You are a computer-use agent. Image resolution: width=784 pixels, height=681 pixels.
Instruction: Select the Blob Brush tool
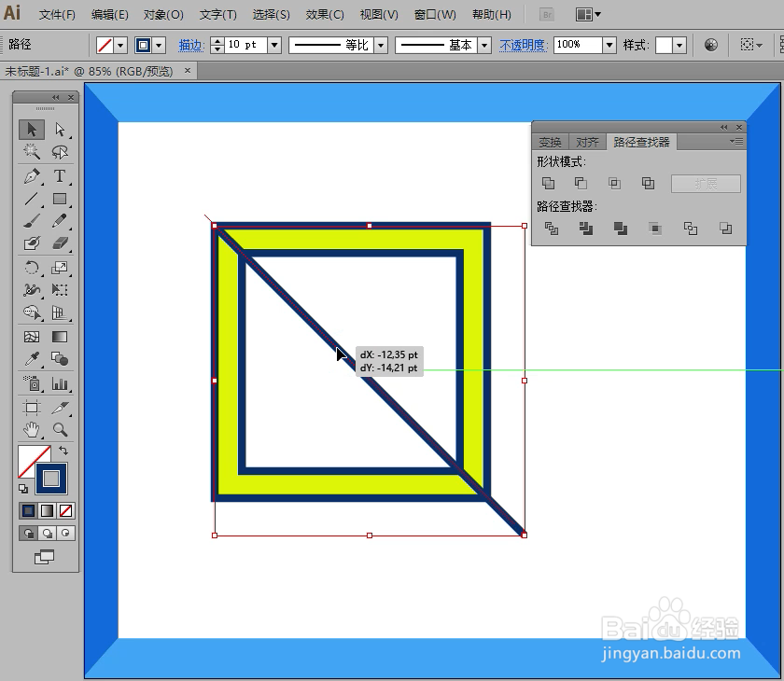click(x=32, y=243)
